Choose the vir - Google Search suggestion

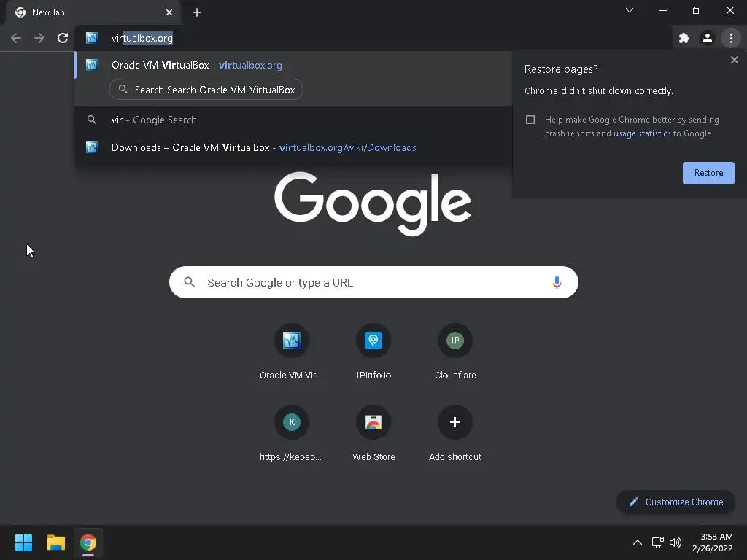[293, 120]
